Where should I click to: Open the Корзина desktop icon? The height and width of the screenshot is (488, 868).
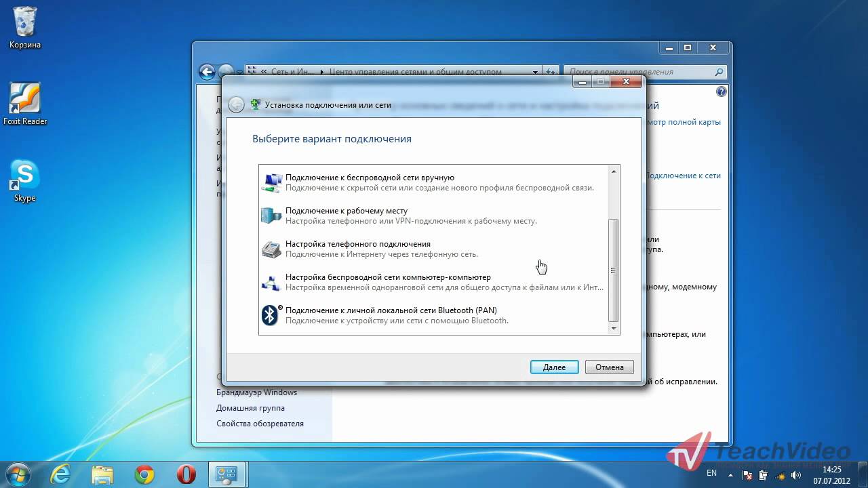(x=25, y=28)
